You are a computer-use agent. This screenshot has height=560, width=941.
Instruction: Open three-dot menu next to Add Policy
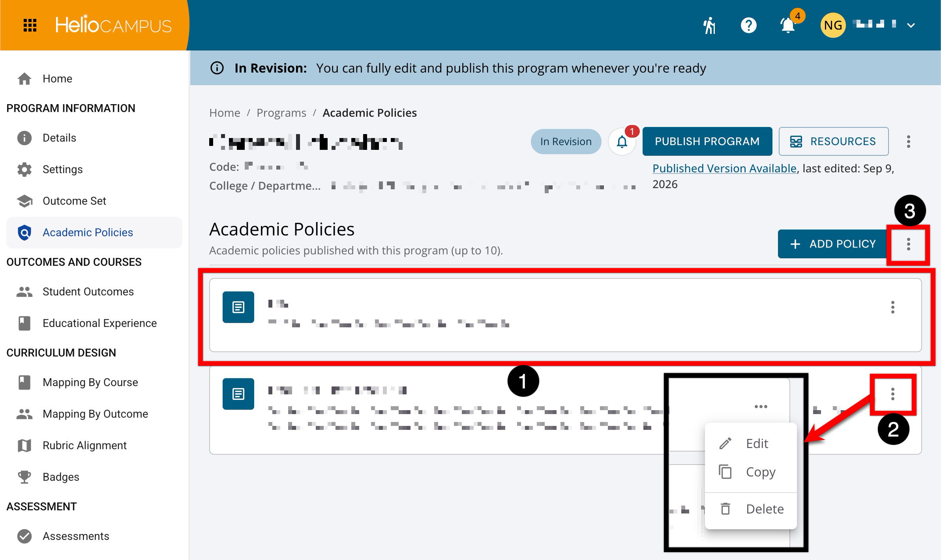coord(909,244)
